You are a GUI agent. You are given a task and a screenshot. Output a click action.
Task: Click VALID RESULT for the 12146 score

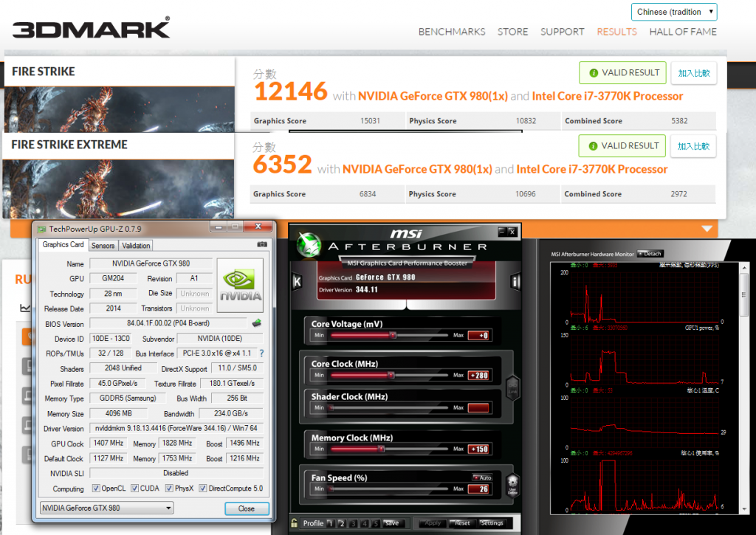coord(622,73)
